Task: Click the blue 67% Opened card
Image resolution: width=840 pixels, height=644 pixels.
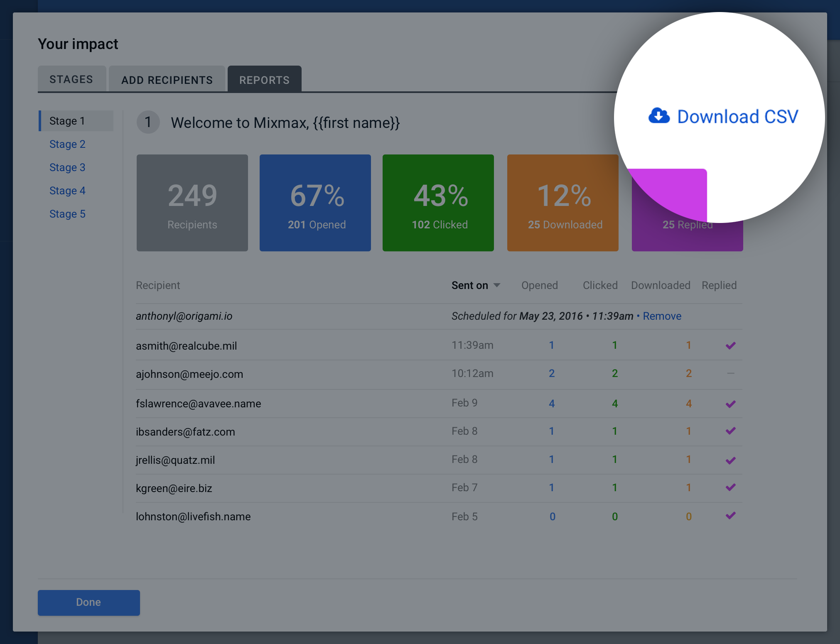Action: pyautogui.click(x=315, y=203)
